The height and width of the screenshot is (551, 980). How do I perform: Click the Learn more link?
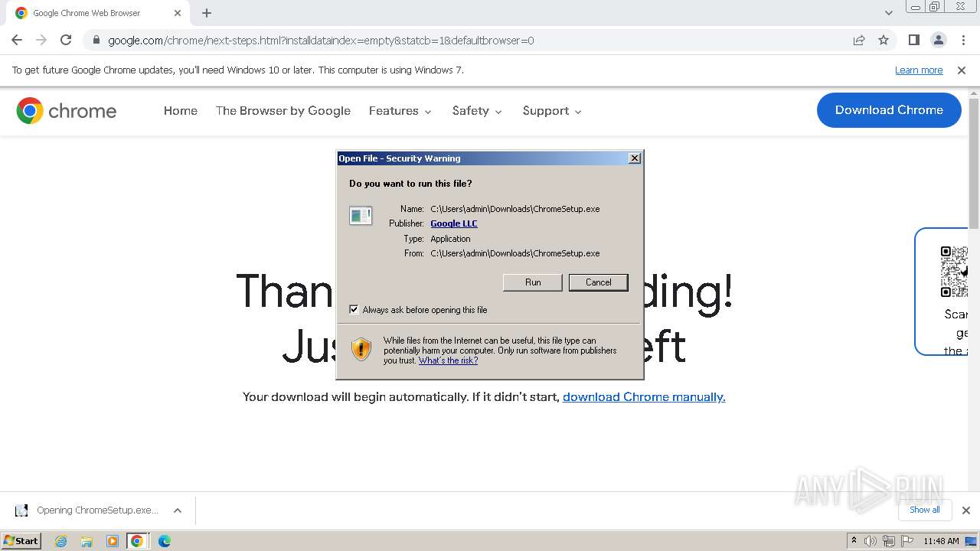pyautogui.click(x=919, y=70)
